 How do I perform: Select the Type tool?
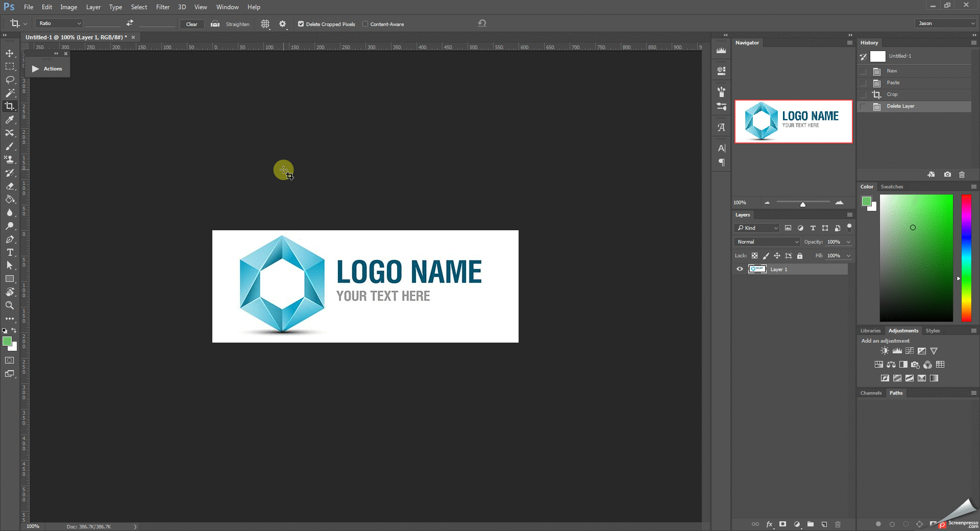click(x=10, y=252)
